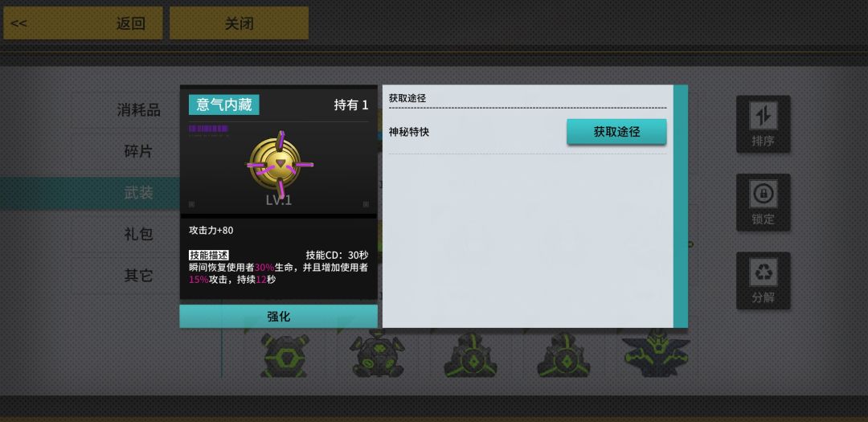Select the winged robot armor item
Screen dimensions: 868x422
tap(656, 354)
